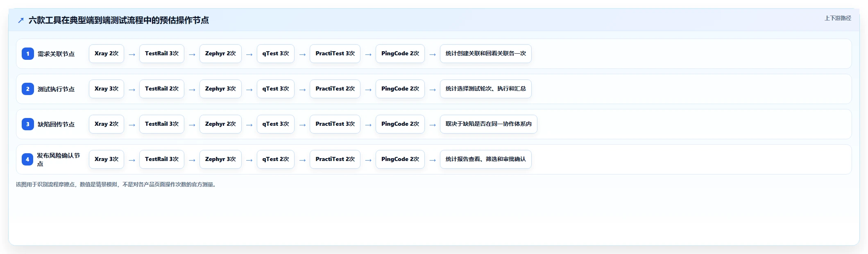868x254 pixels.
Task: Click the 上下游路径 label
Action: coord(838,18)
